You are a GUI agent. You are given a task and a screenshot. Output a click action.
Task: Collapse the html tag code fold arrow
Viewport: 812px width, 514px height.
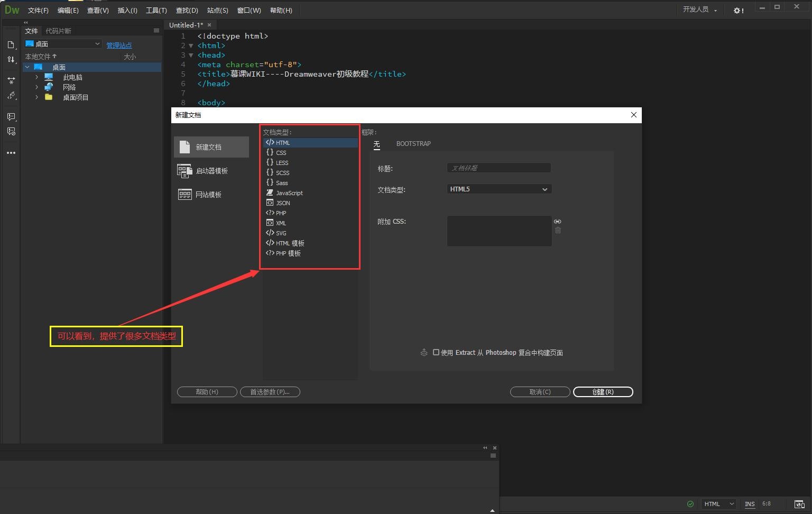pos(191,45)
